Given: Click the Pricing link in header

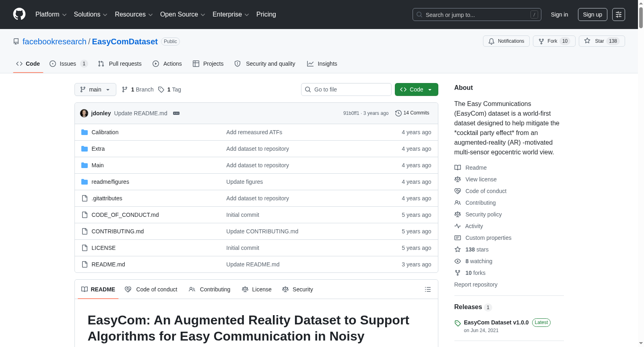Looking at the screenshot, I should [x=266, y=15].
